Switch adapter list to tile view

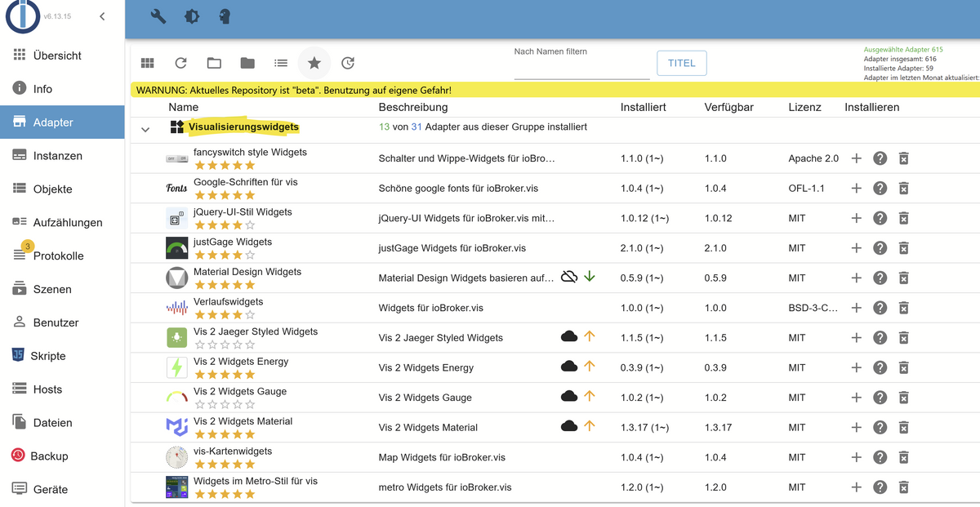148,63
